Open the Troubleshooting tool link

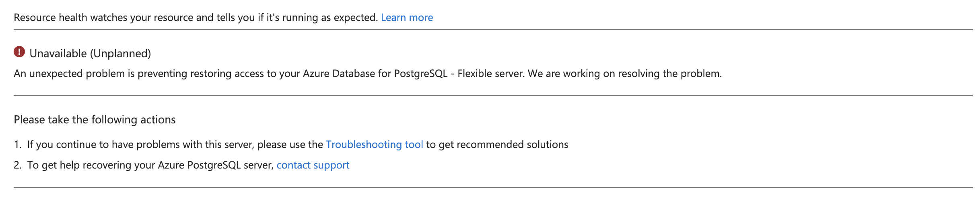[x=374, y=145]
